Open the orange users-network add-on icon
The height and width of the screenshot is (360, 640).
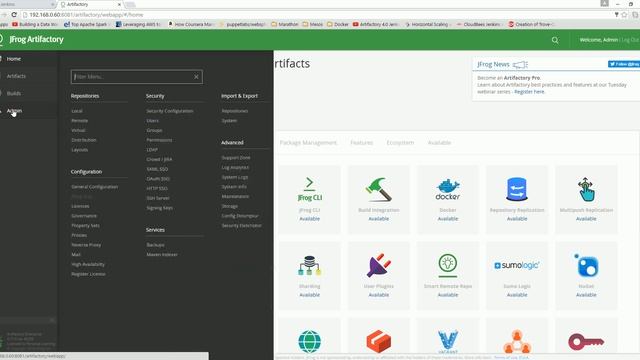tap(517, 342)
